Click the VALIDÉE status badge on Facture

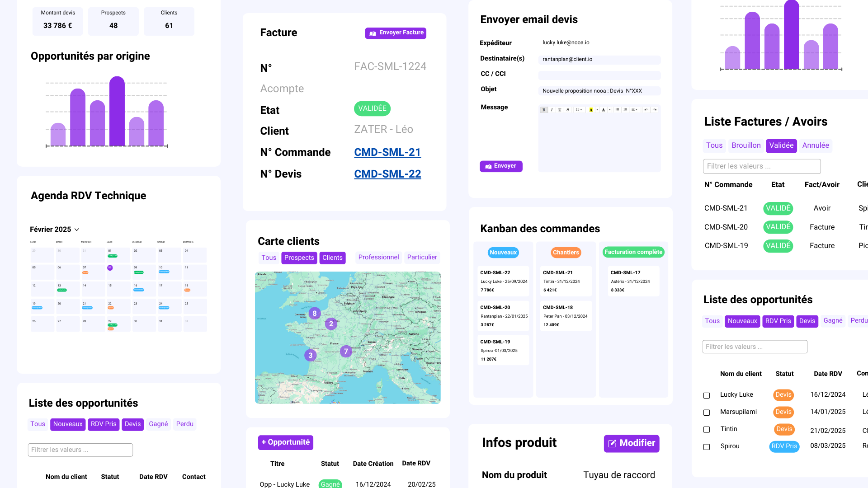(x=372, y=108)
